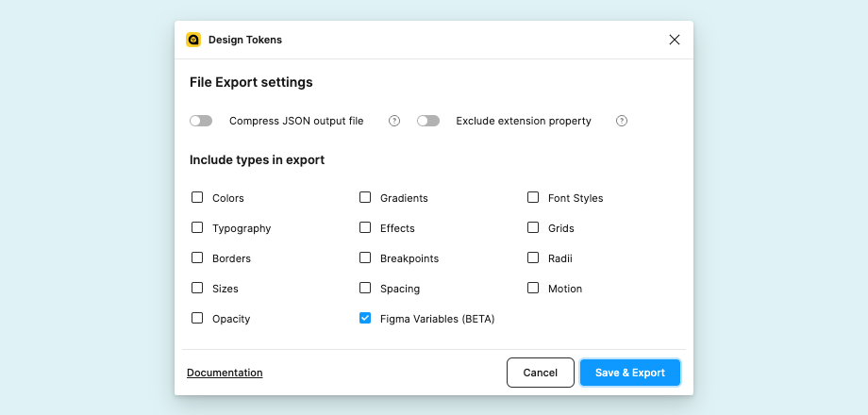Image resolution: width=868 pixels, height=415 pixels.
Task: Click help icon beside Exclude extension property
Action: click(x=622, y=121)
